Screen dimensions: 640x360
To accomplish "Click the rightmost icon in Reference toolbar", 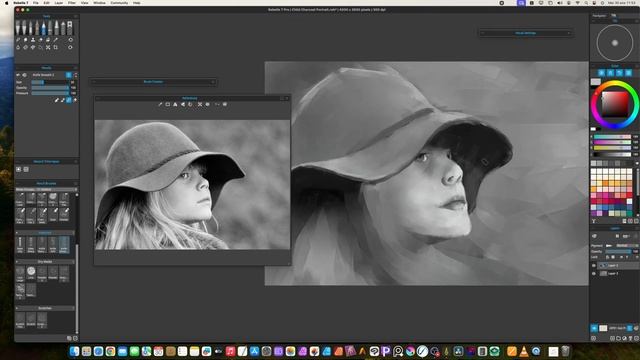I will pyautogui.click(x=225, y=104).
